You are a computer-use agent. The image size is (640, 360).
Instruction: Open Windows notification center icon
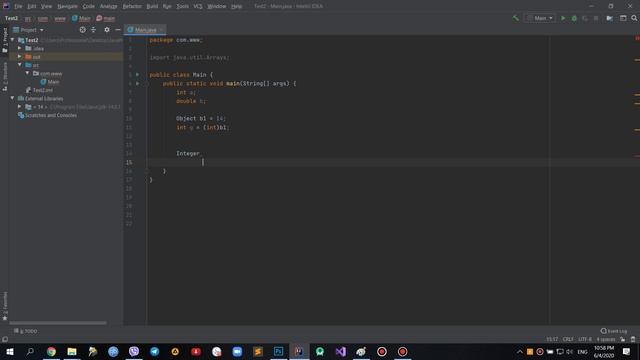pyautogui.click(x=626, y=351)
